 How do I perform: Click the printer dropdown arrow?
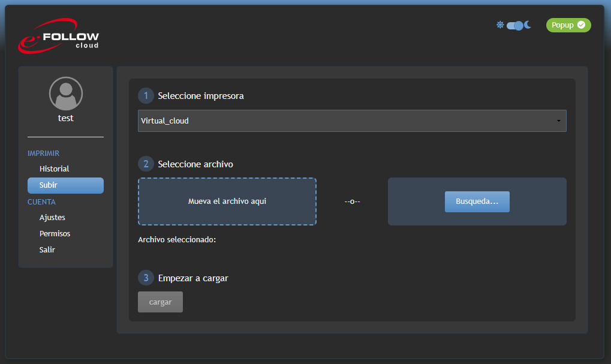pos(558,121)
